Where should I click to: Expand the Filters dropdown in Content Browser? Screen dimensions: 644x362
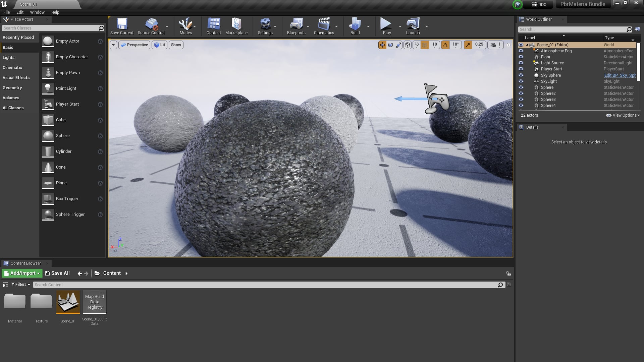(21, 285)
